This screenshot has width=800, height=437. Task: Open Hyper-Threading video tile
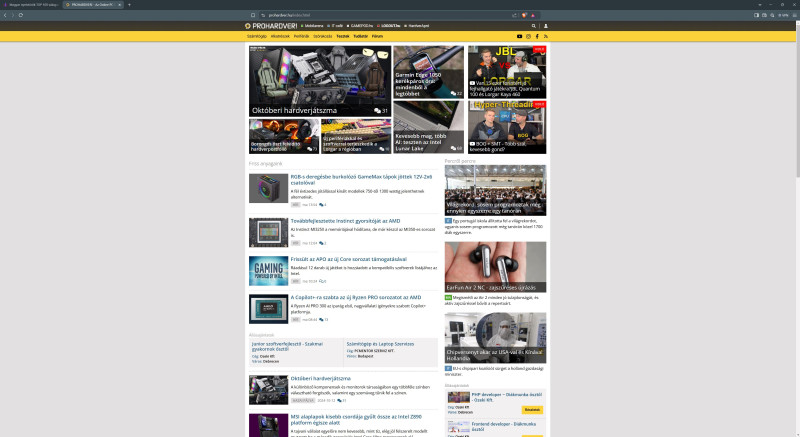point(507,127)
